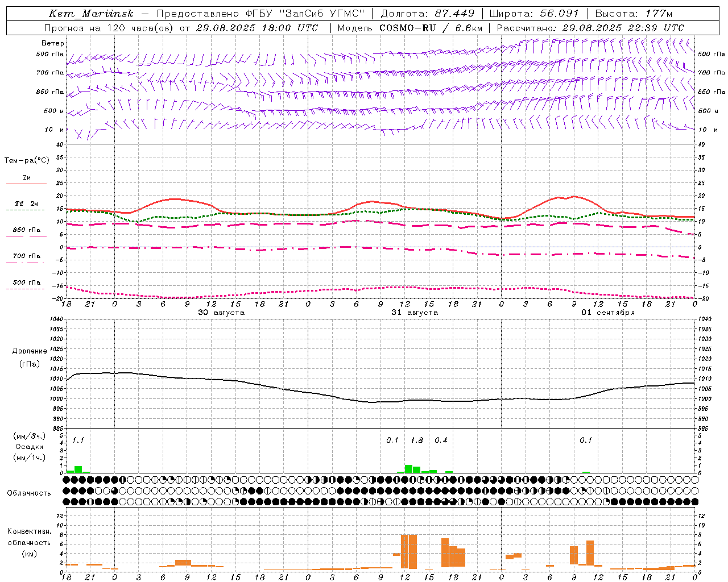Image resolution: width=728 pixels, height=582 pixels.
Task: Click the 500 гПа temperature legend entry
Action: tap(27, 282)
